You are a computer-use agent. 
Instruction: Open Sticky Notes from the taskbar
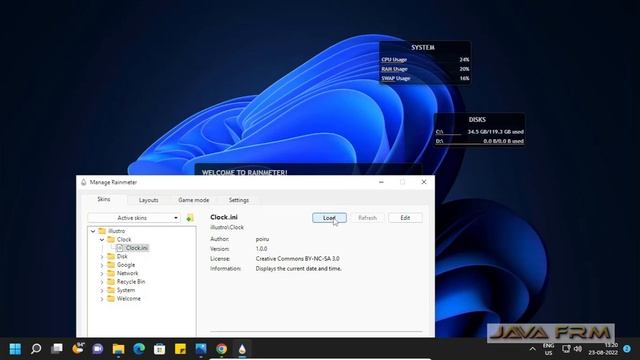(x=180, y=349)
